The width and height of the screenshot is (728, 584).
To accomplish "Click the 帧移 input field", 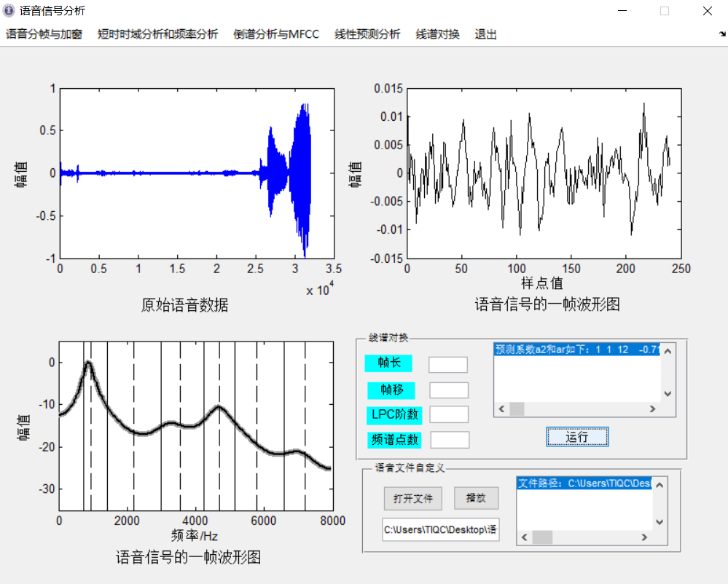I will pyautogui.click(x=449, y=390).
